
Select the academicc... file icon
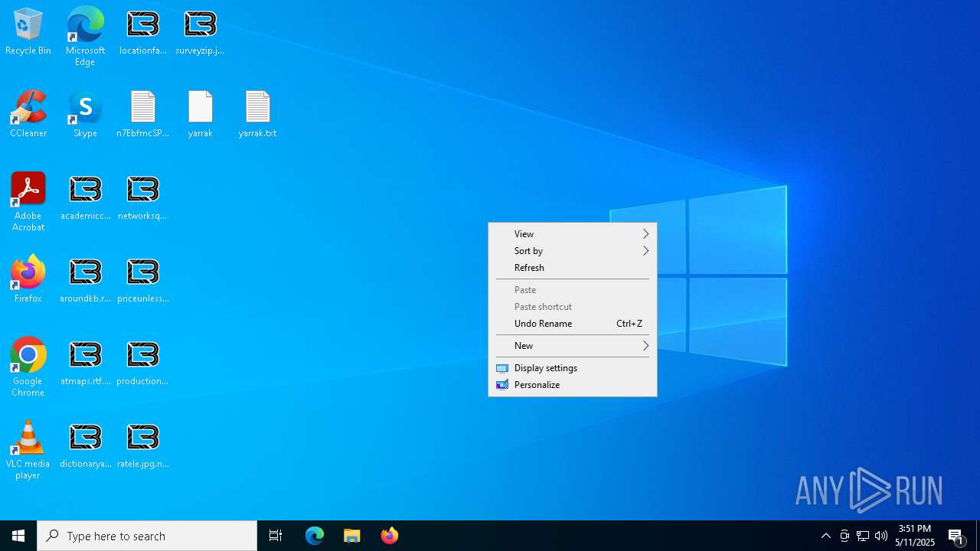click(85, 197)
